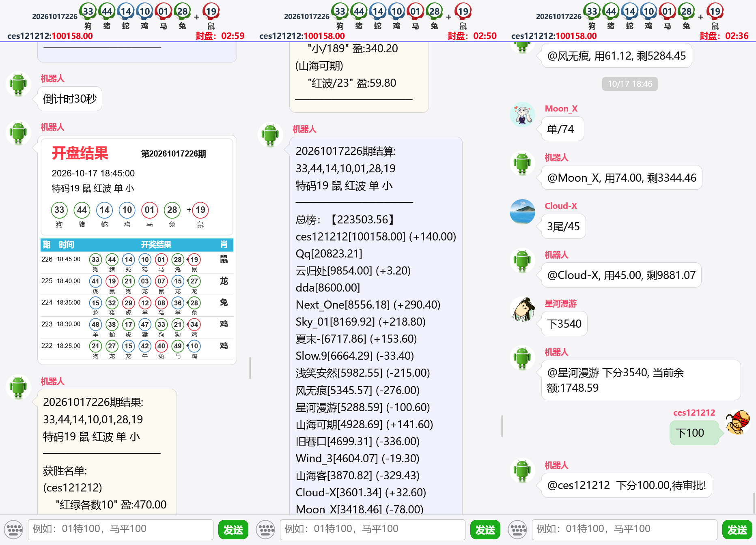Click ball 49 in history row 222

tap(178, 346)
